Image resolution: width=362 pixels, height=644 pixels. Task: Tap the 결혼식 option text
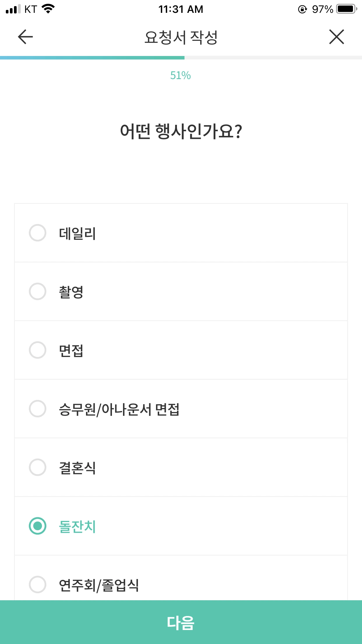tap(77, 468)
